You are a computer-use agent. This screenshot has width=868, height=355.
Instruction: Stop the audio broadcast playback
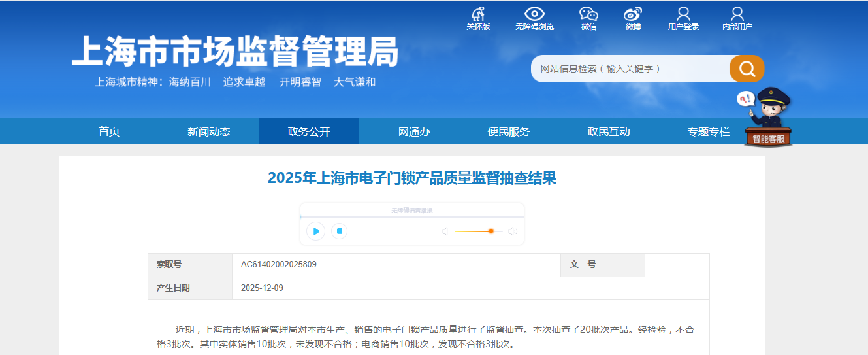tap(338, 231)
